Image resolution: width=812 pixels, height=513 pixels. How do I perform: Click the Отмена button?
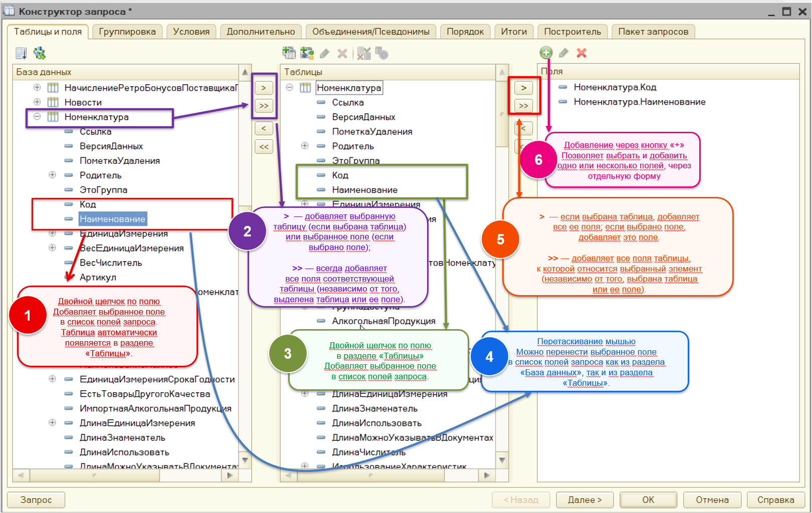coord(712,499)
